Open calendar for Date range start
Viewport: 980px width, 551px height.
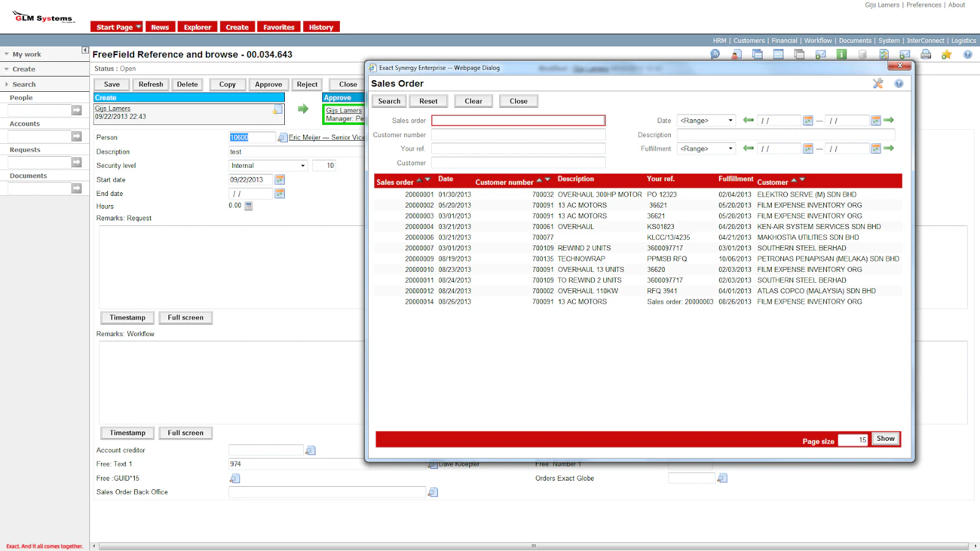[x=808, y=121]
